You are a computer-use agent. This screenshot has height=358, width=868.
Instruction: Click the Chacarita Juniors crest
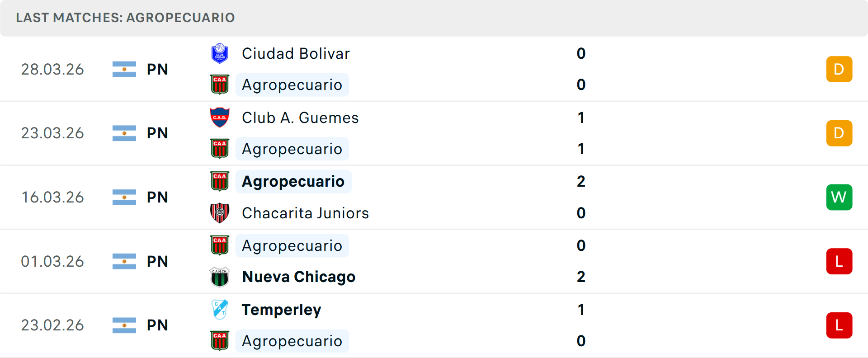tap(220, 213)
